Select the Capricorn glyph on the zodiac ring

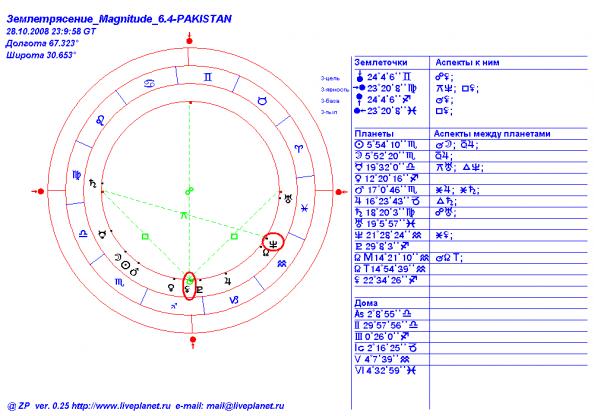click(234, 300)
